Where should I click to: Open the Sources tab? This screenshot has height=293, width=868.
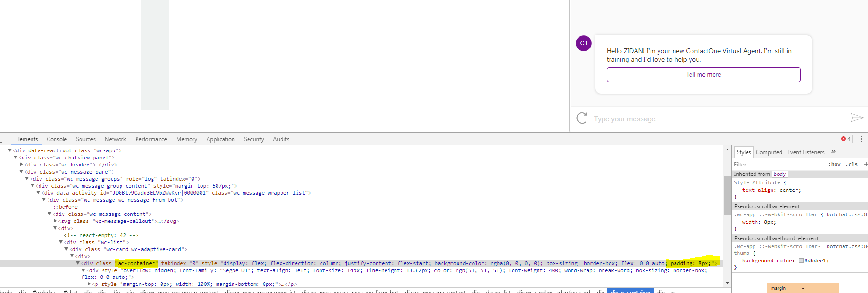[x=86, y=139]
